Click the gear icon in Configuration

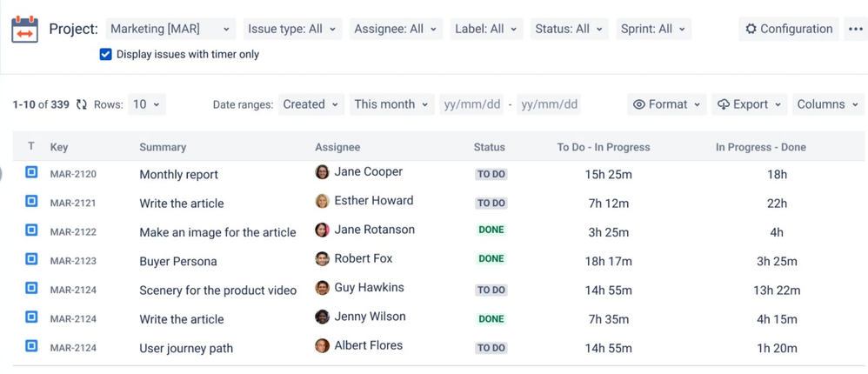pyautogui.click(x=751, y=29)
